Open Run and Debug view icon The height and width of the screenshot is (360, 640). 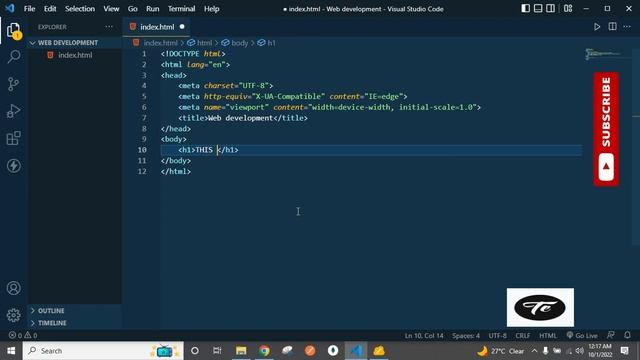(13, 111)
